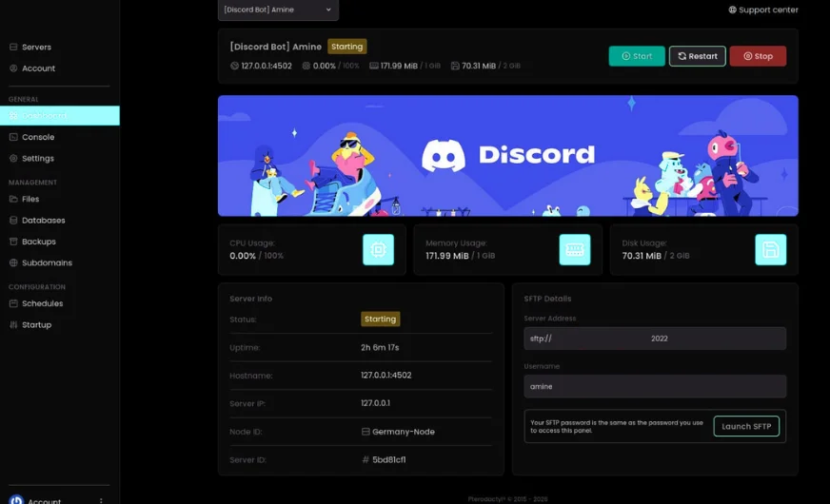Click the Files folder icon

coord(13,199)
